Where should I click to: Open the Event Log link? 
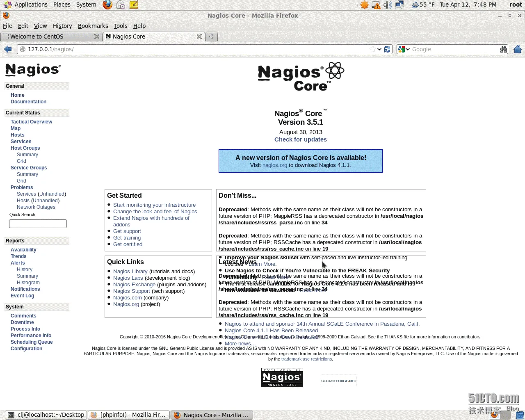click(22, 296)
